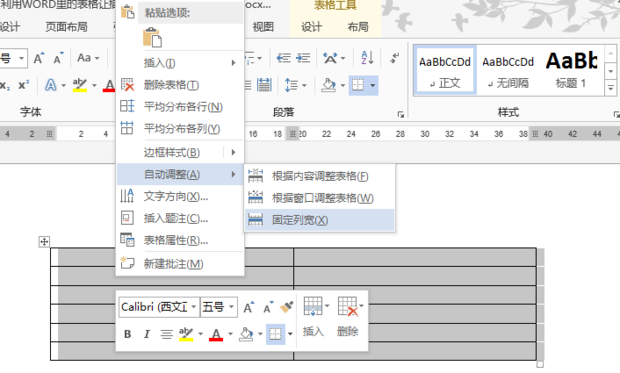Image resolution: width=620 pixels, height=373 pixels.
Task: Click the first indent marker on ruler
Action: click(x=49, y=134)
